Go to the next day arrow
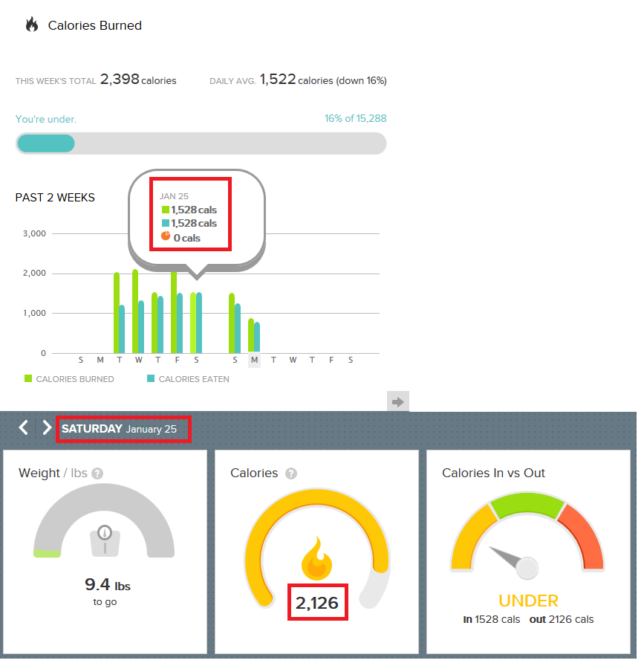 (x=46, y=427)
